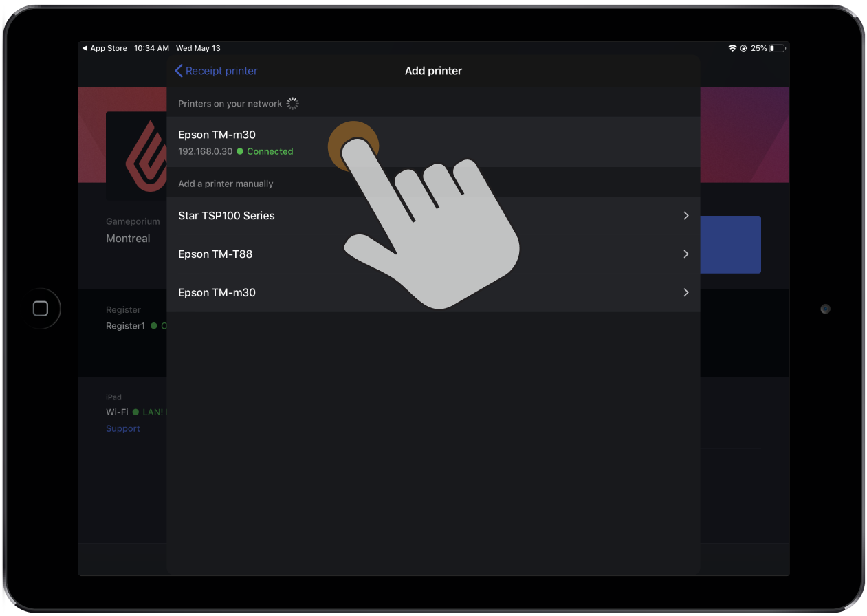Open the Star TSP100 Series chevron

click(685, 216)
